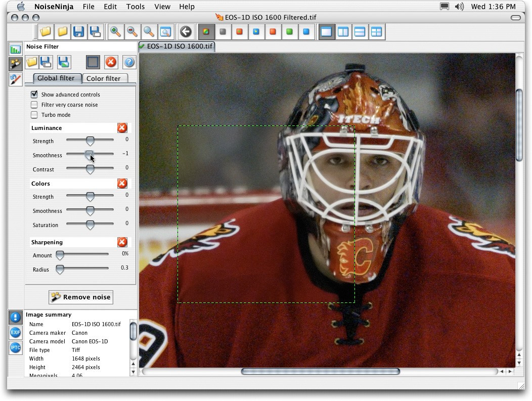The width and height of the screenshot is (532, 401).
Task: Click the open folder icon in Noise Filter panel
Action: click(x=31, y=62)
